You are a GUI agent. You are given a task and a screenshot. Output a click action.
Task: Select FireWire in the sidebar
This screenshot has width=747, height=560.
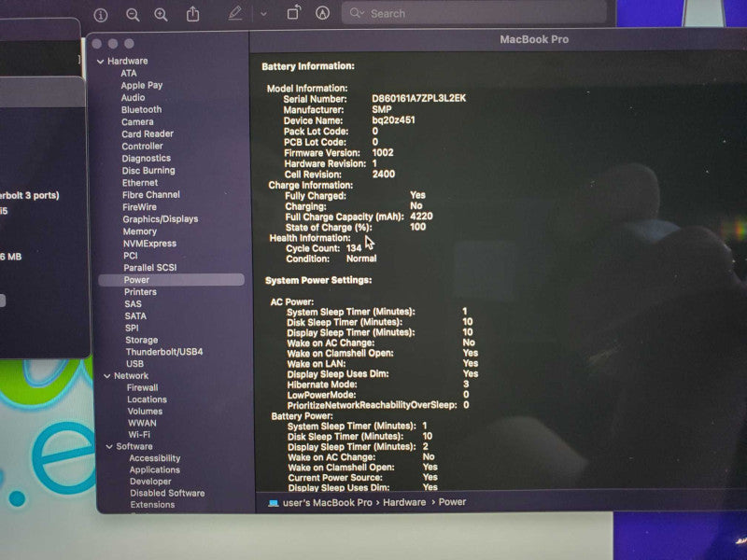[139, 207]
